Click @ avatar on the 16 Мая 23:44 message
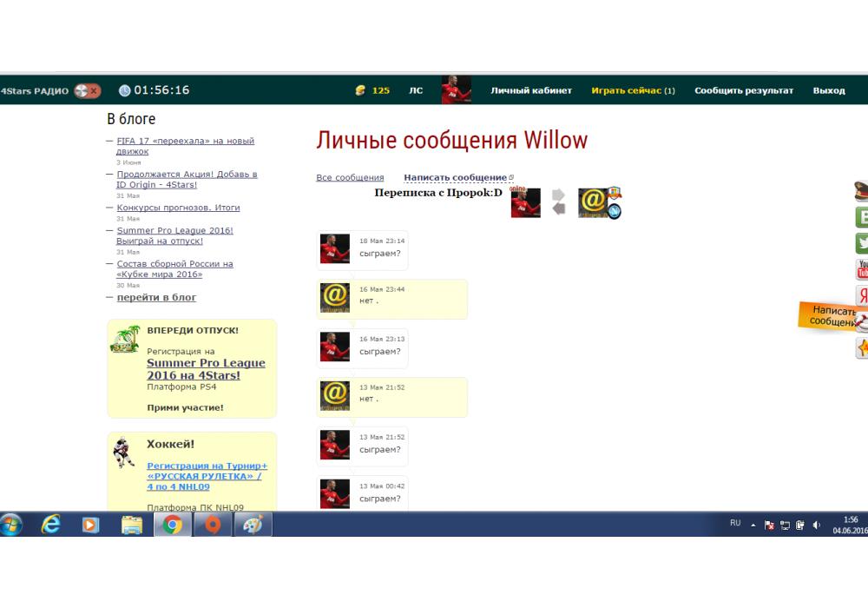Viewport: 868px width, 608px height. (x=335, y=297)
